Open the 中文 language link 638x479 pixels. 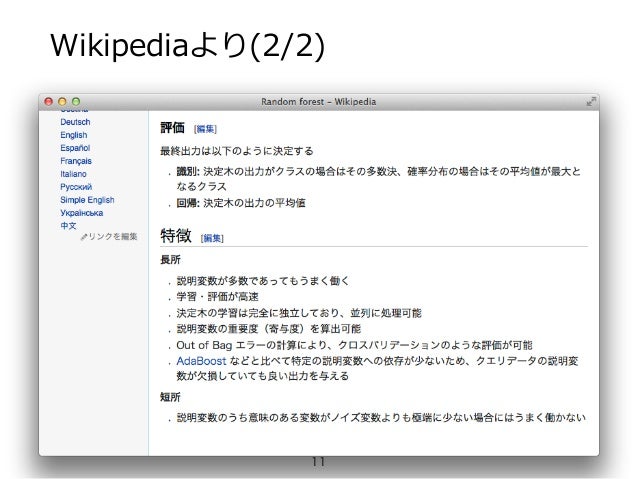click(68, 225)
